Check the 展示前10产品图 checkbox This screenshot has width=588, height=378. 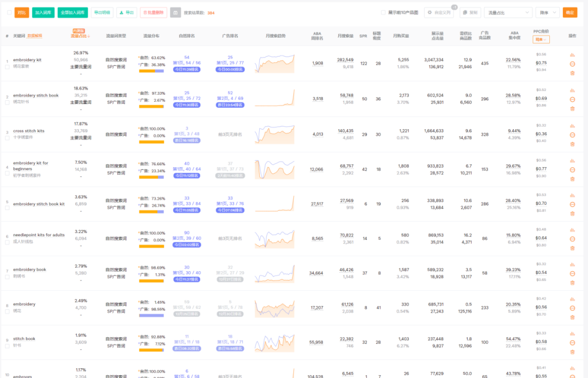(x=383, y=12)
